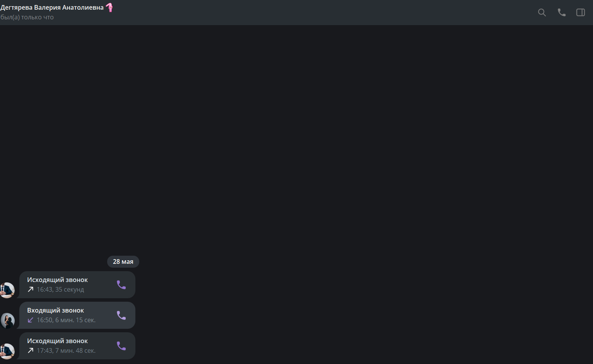Click the '28 мая' date badge
The width and height of the screenshot is (593, 364).
click(x=123, y=261)
